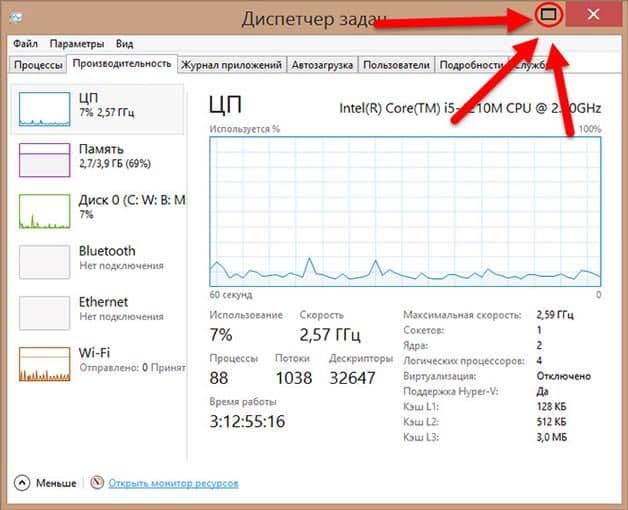Click the Процессы count 88
628x510 pixels.
coord(219,378)
